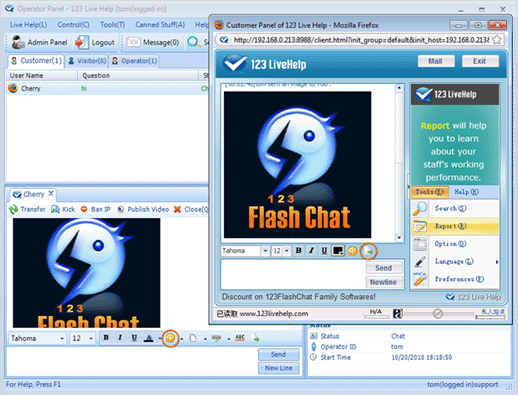Click the Exit button in Customer Panel

pos(480,61)
